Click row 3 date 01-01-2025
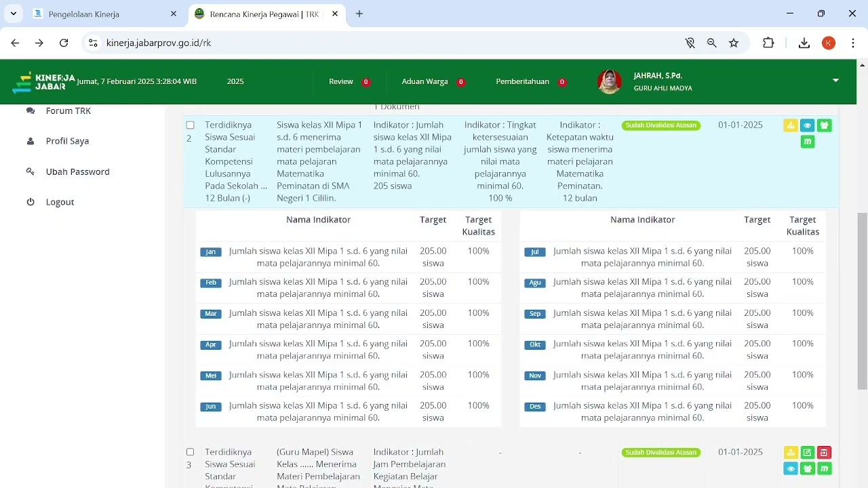This screenshot has height=488, width=868. pos(741,452)
